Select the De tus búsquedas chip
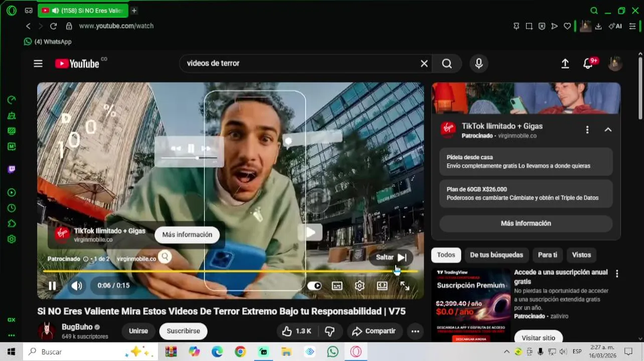 pos(497,255)
